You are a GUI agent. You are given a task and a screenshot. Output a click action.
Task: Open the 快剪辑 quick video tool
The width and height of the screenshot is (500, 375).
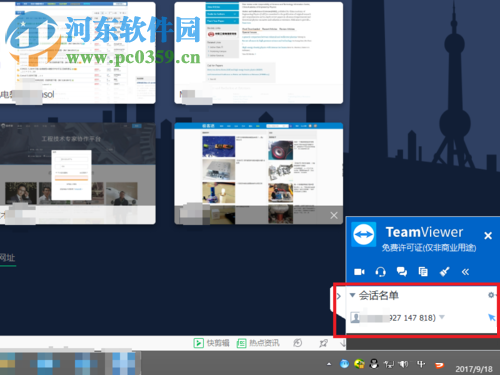211,343
